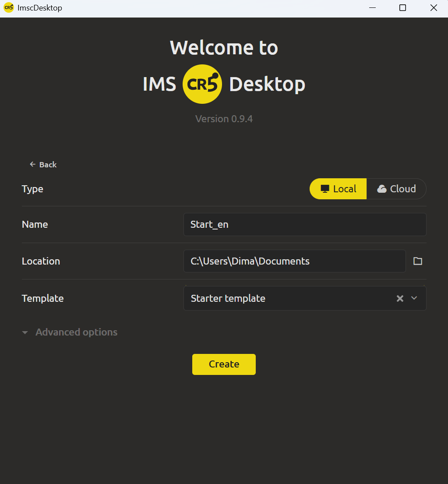Maximize the ImscDesktop window
Screen dimensions: 448x484
402,8
